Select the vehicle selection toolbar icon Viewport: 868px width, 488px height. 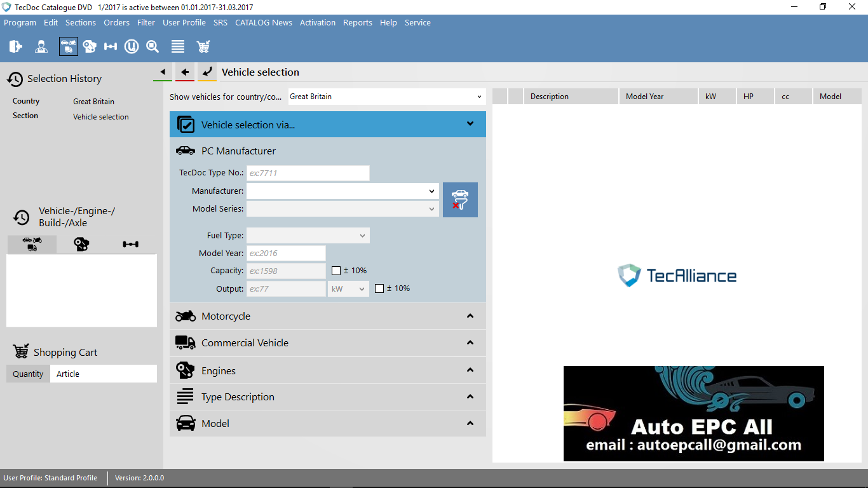click(69, 46)
